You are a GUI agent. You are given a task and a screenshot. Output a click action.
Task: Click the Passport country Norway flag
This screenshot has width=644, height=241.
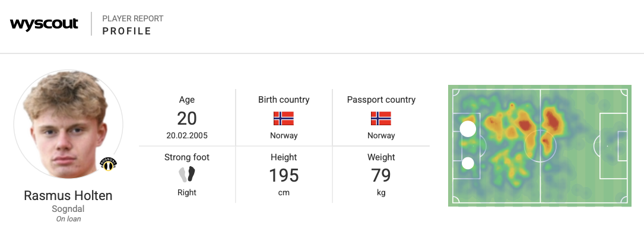coord(381,118)
